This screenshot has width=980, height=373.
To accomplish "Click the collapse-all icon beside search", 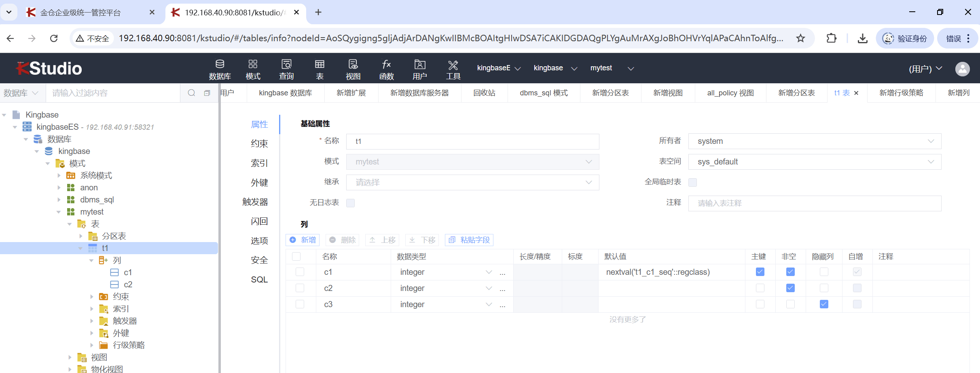I will [x=207, y=93].
